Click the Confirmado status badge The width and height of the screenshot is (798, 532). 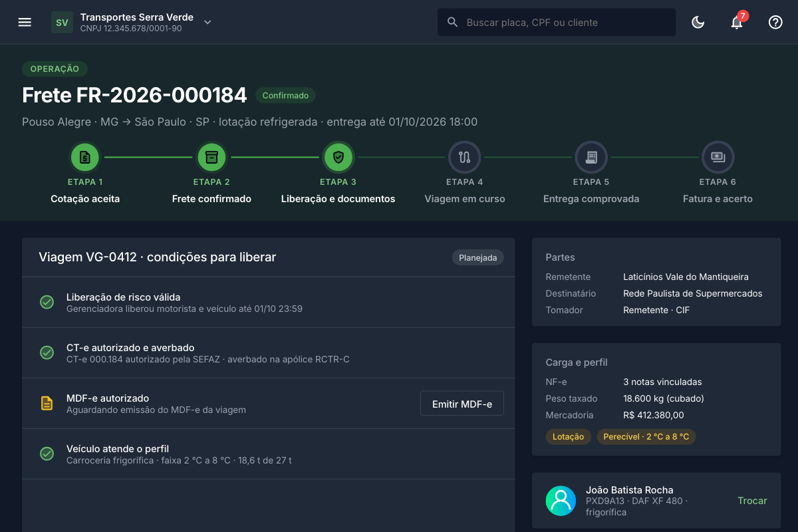pos(285,96)
